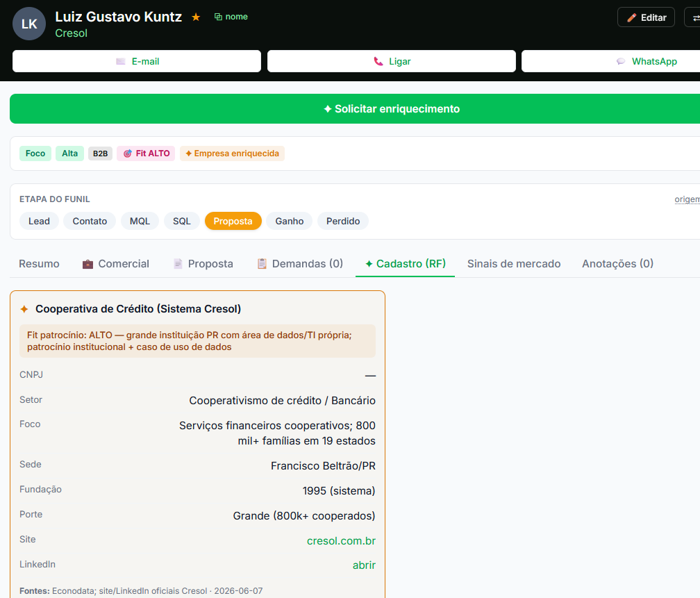Screen dimensions: 700x598
Task: Click the CNPJ dash value
Action: pos(370,376)
